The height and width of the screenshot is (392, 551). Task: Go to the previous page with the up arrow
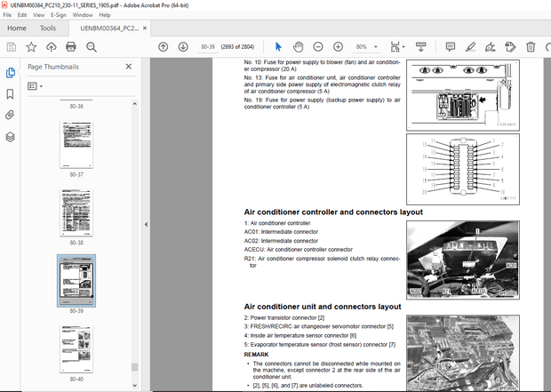163,47
